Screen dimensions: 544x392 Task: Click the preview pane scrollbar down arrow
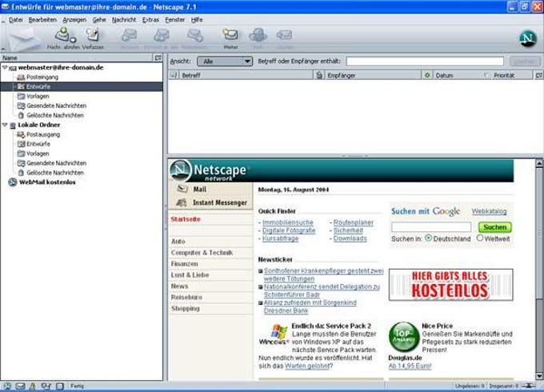[x=538, y=376]
